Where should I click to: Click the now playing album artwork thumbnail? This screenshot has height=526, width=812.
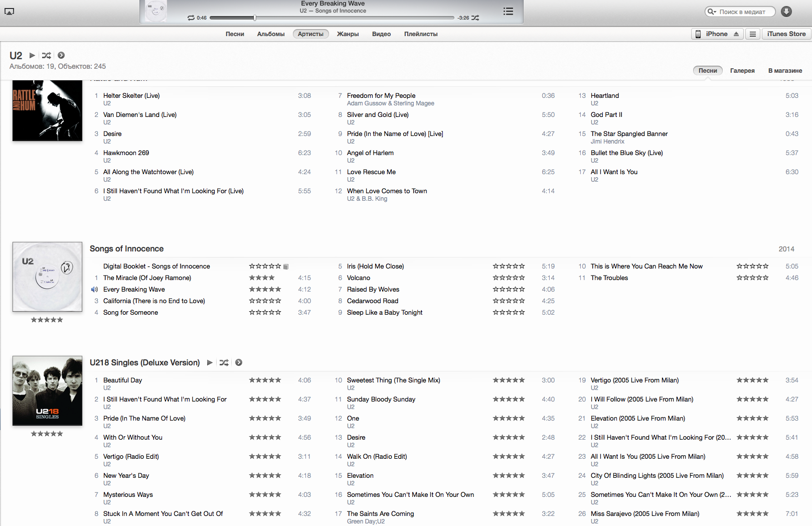tap(155, 11)
